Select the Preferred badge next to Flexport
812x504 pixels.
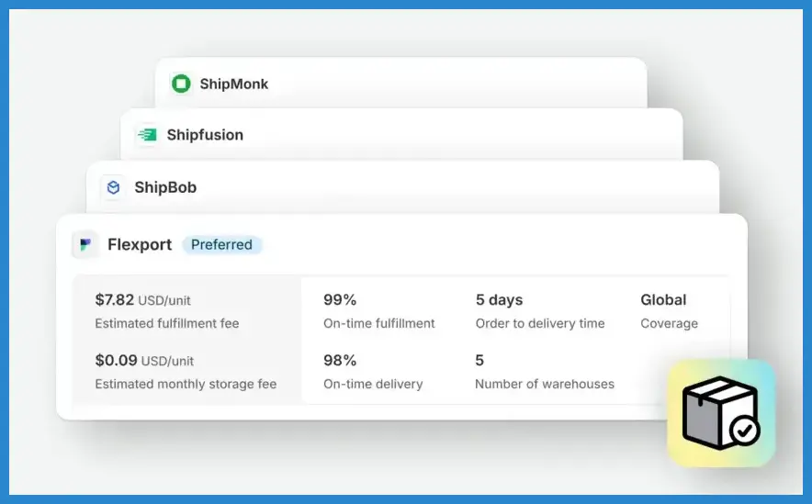(x=222, y=245)
